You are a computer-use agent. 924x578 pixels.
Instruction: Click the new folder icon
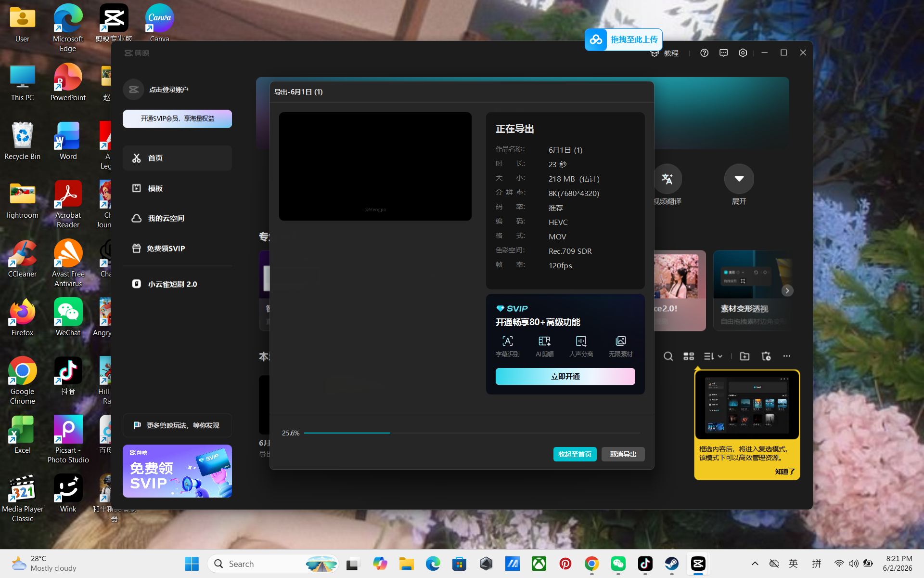[744, 356]
